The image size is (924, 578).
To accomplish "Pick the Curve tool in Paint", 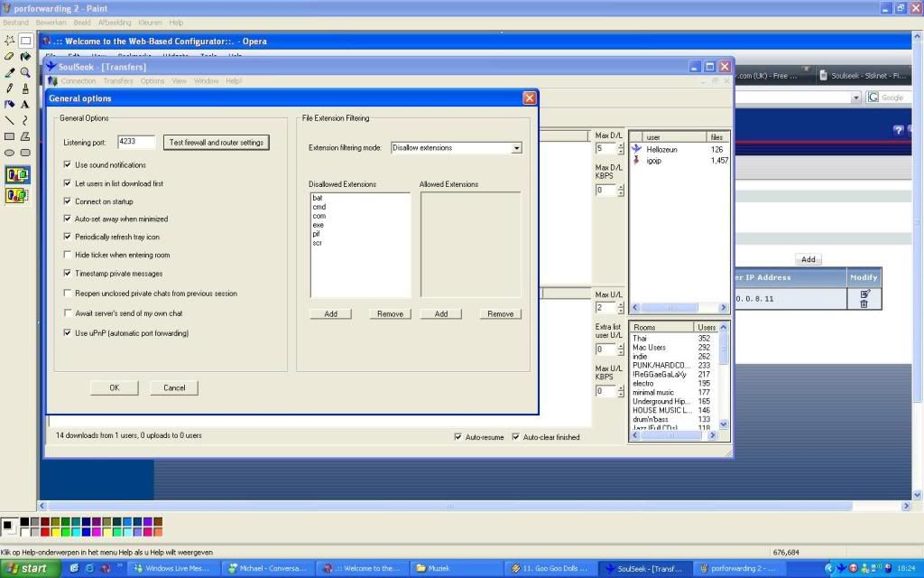I will coord(25,120).
